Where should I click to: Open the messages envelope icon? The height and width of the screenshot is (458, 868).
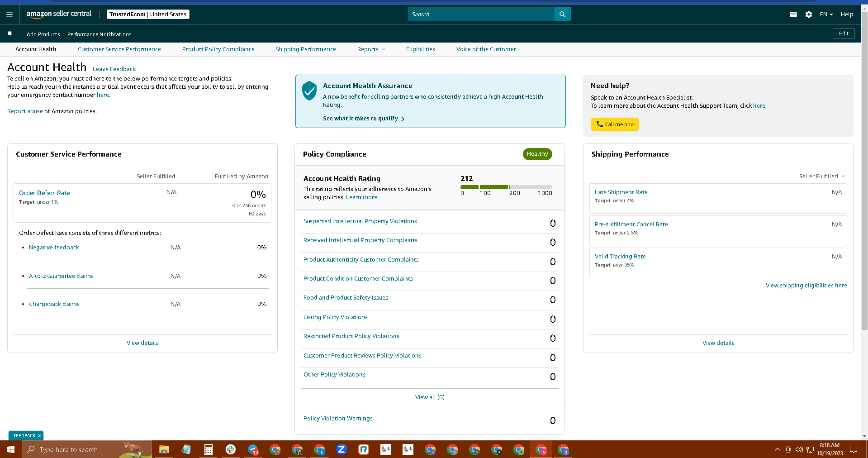coord(793,14)
